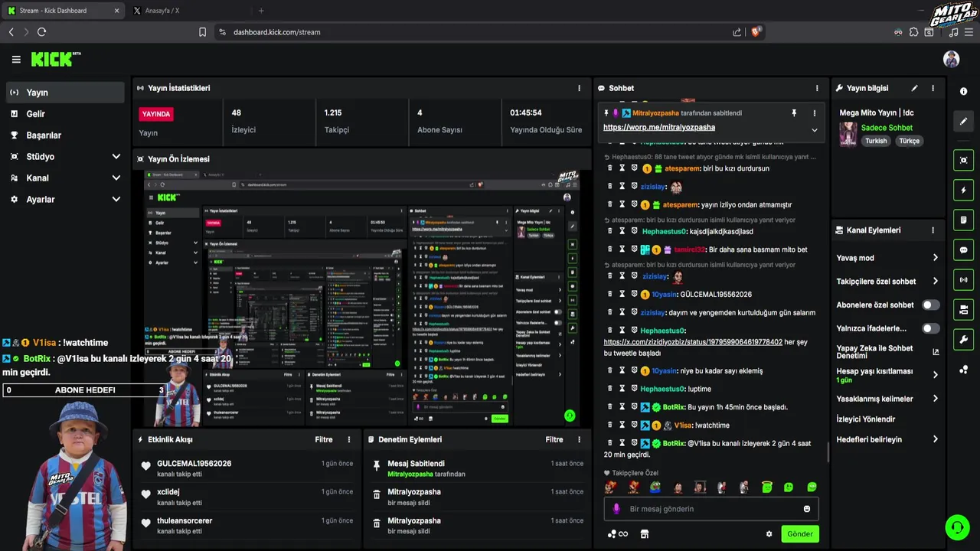Open the info icon in right toolbar
This screenshot has width=980, height=551.
[x=963, y=91]
